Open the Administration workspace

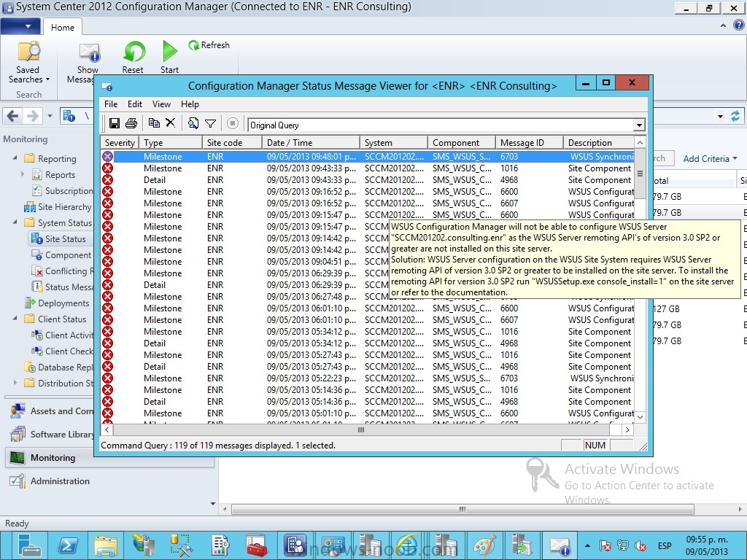pos(50,481)
